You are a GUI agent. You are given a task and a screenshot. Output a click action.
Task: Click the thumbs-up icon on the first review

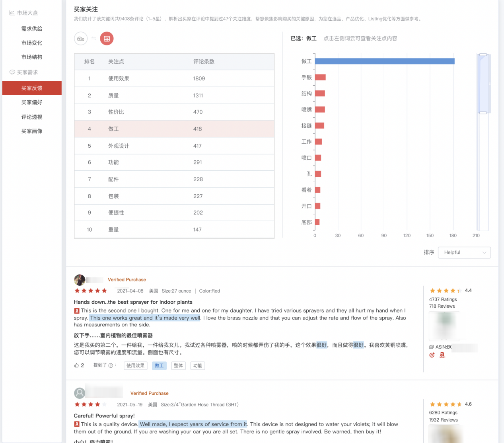pyautogui.click(x=76, y=365)
